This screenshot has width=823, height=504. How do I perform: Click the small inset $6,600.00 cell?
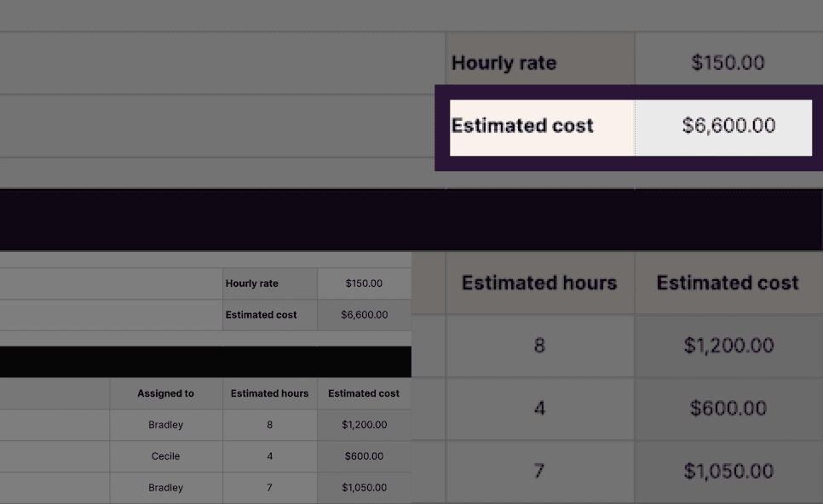(x=364, y=315)
